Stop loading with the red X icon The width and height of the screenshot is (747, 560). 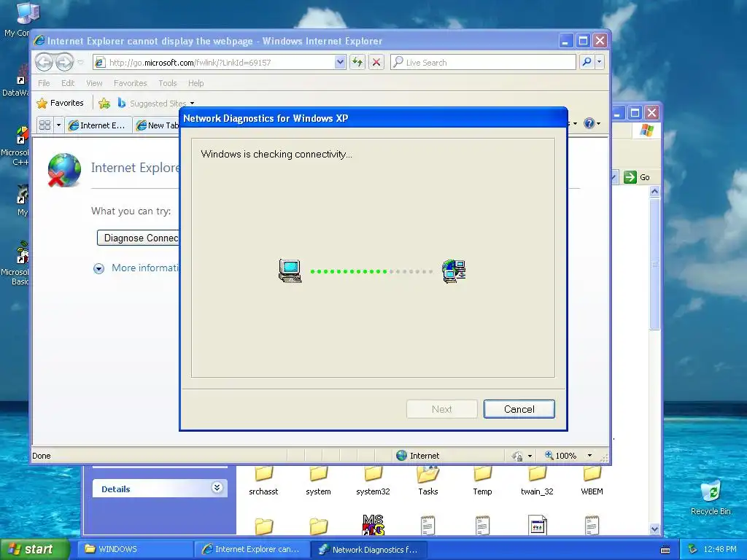coord(376,63)
